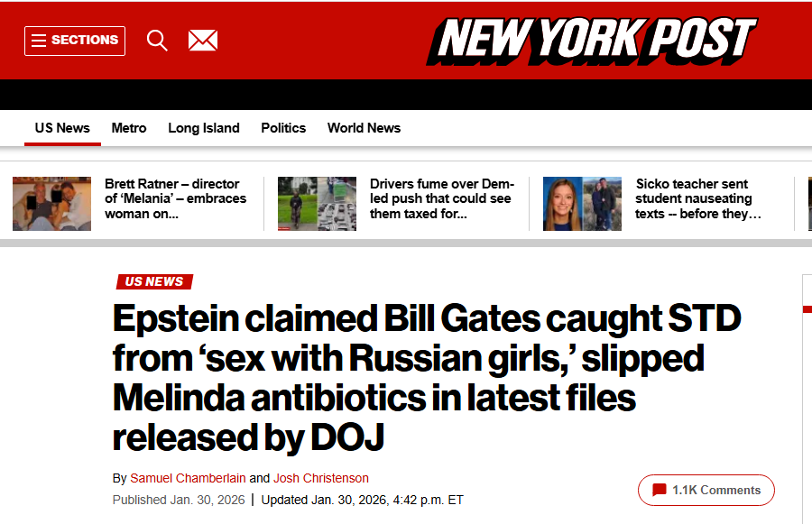Read the 'Drivers fume over Dem-led push' headline
Viewport: 812px width, 524px height.
pyautogui.click(x=441, y=199)
